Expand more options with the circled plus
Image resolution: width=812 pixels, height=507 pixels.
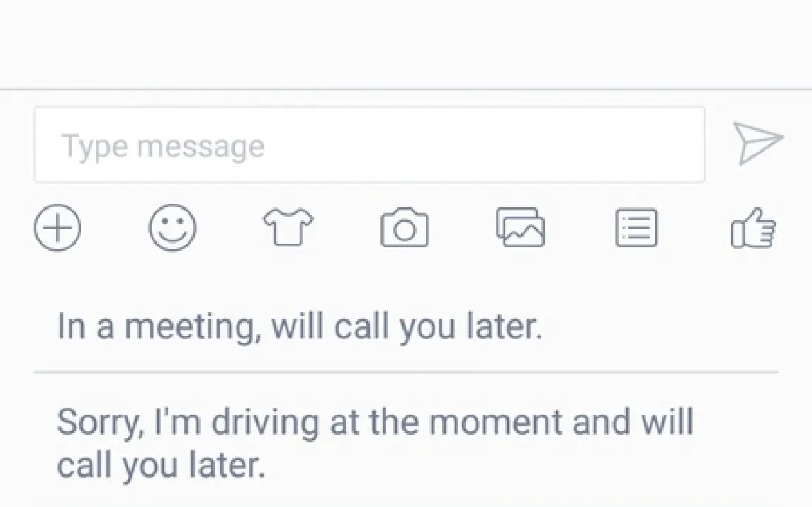pyautogui.click(x=57, y=229)
